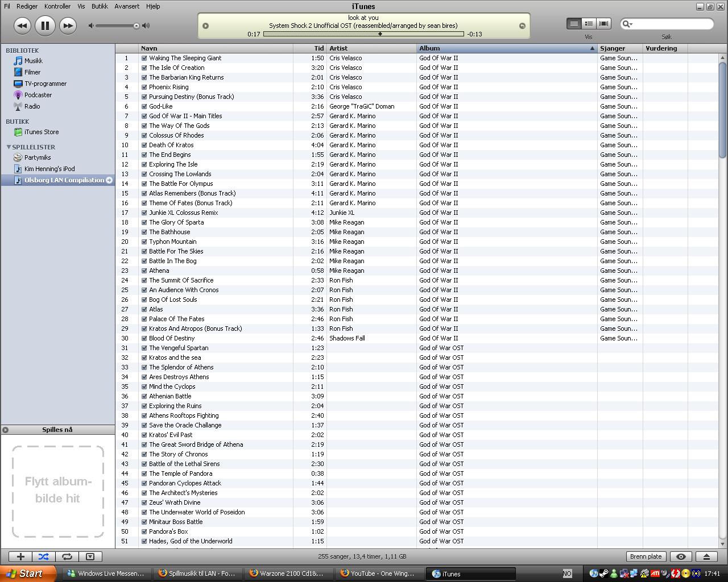Open the Vis menu
This screenshot has height=582, width=728.
(x=81, y=6)
